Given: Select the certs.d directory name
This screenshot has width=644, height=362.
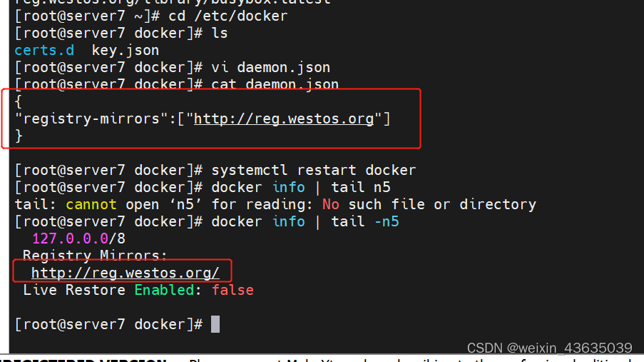Looking at the screenshot, I should click(x=44, y=50).
